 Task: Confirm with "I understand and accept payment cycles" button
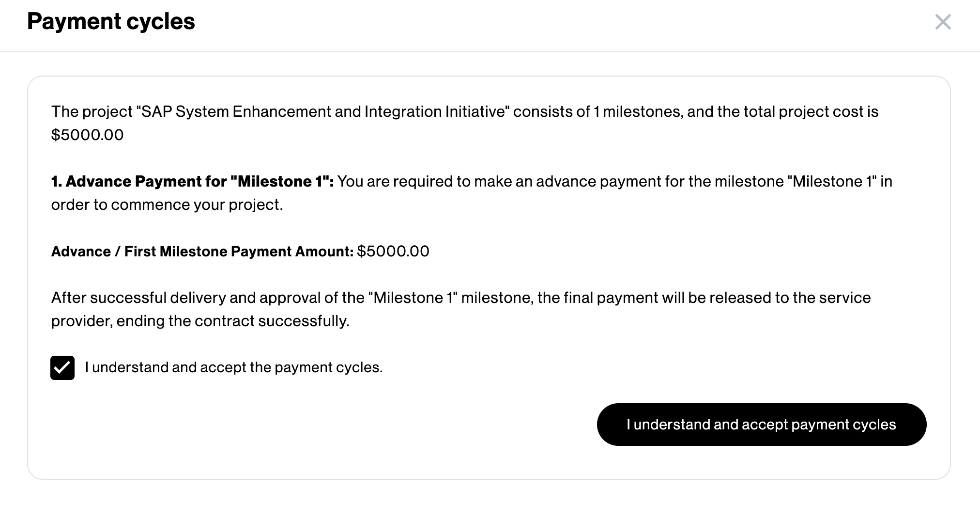762,425
